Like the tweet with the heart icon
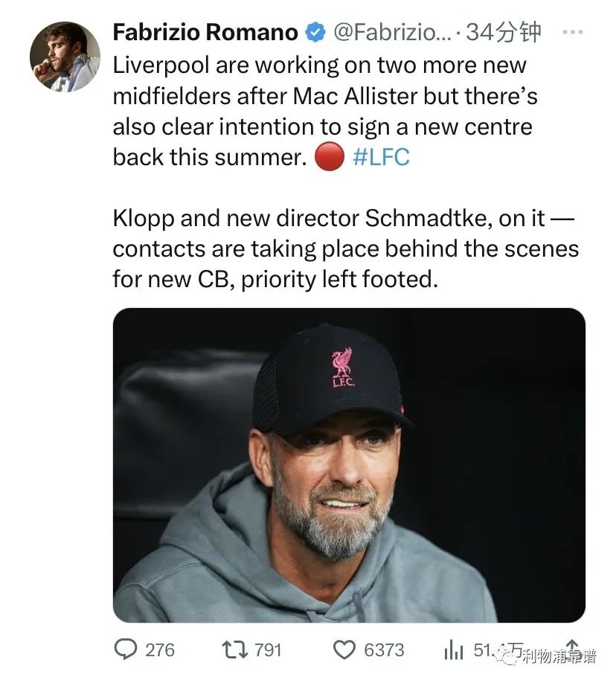 click(344, 650)
